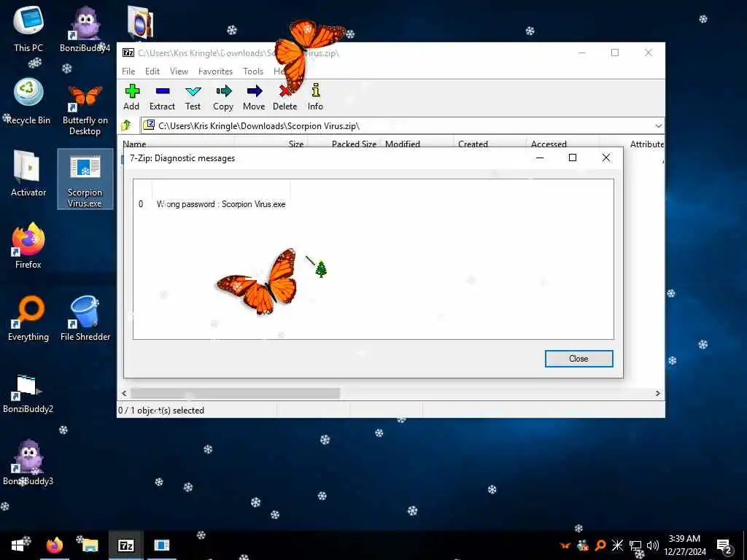747x560 pixels.
Task: Select Scorpion Virus.exe desktop icon
Action: click(85, 179)
